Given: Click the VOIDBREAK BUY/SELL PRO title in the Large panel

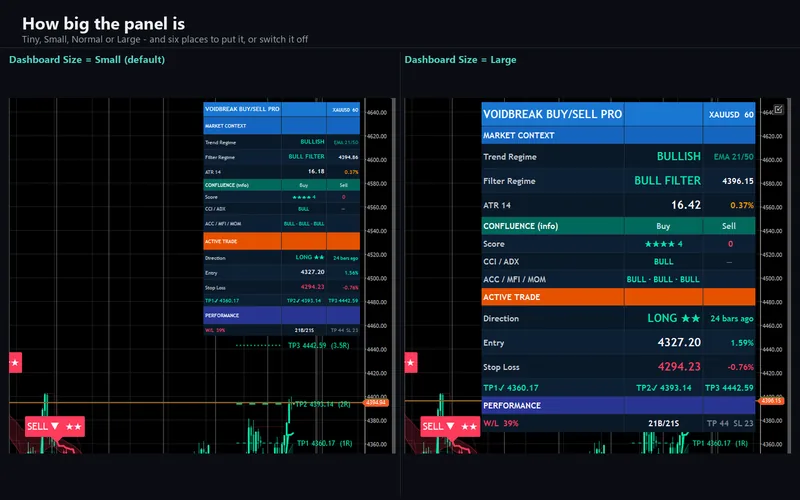Looking at the screenshot, I should [x=553, y=114].
